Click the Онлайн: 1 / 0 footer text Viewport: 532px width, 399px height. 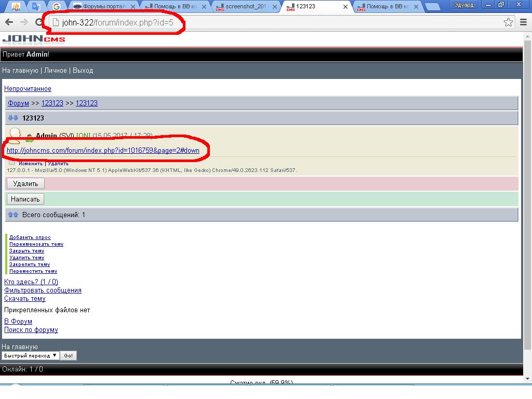pyautogui.click(x=22, y=369)
